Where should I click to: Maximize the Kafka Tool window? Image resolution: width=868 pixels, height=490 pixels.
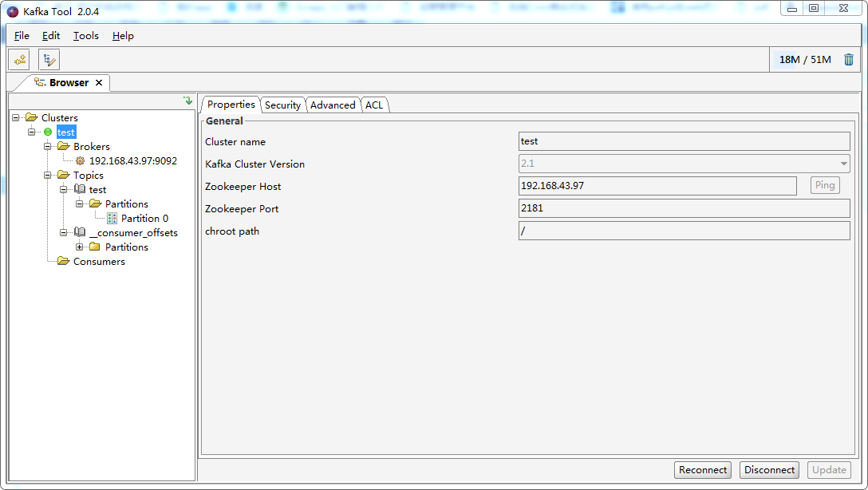pyautogui.click(x=814, y=8)
